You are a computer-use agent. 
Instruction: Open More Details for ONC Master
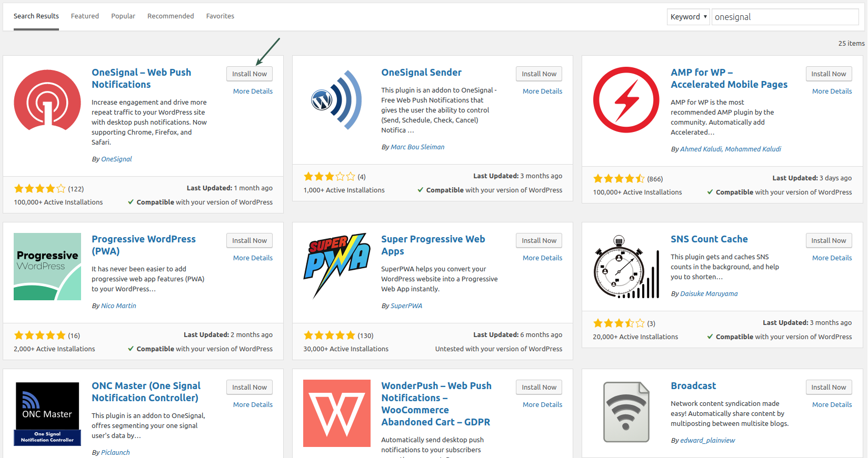pyautogui.click(x=253, y=404)
